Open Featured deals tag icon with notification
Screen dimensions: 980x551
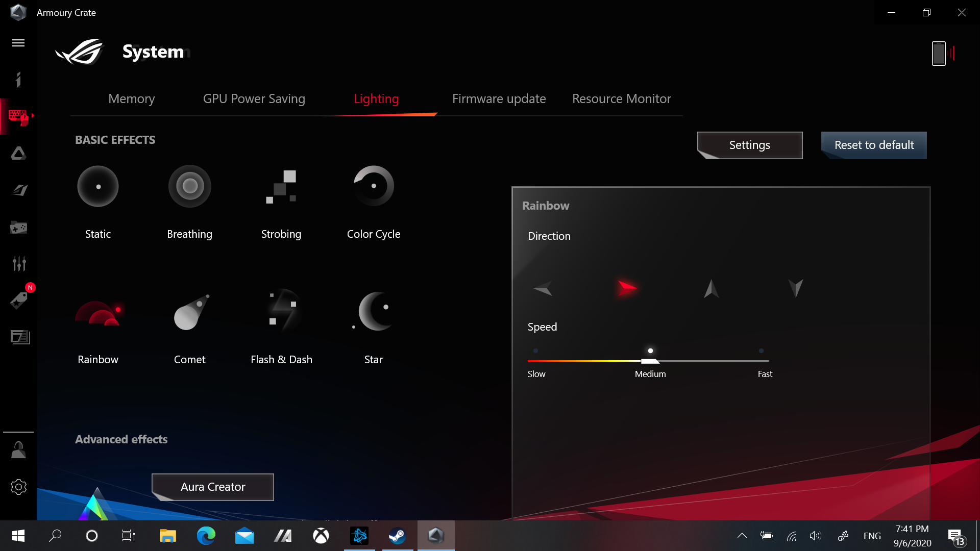(19, 300)
